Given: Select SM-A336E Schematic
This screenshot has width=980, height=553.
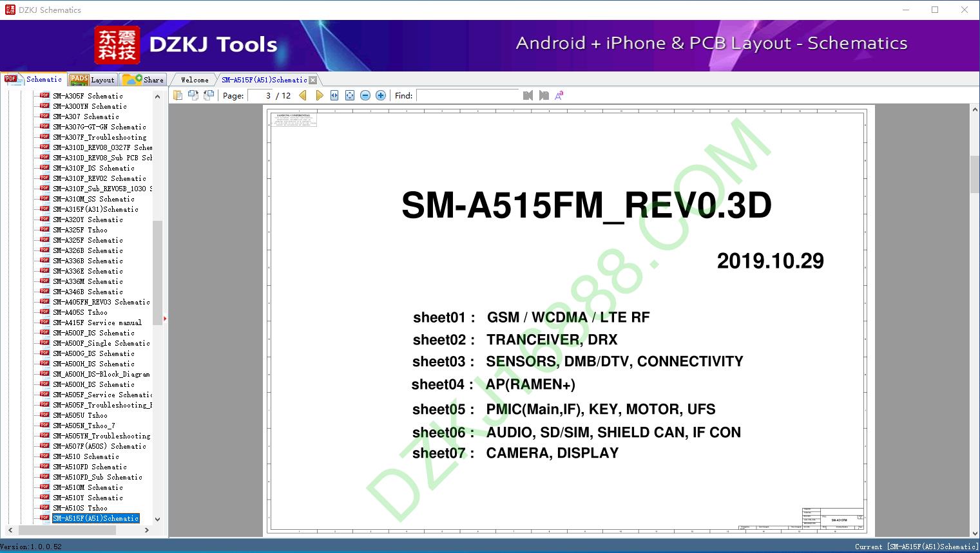Looking at the screenshot, I should click(88, 271).
